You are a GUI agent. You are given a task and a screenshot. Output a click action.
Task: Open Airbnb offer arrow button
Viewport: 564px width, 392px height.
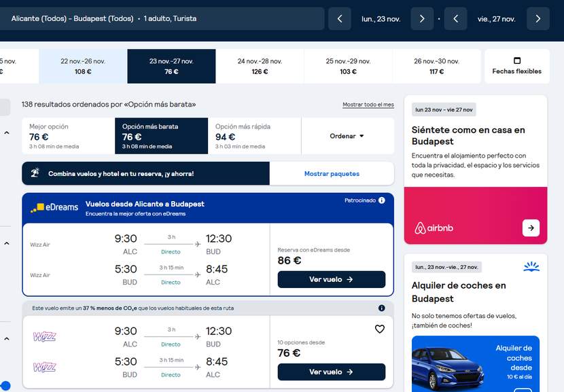[531, 228]
